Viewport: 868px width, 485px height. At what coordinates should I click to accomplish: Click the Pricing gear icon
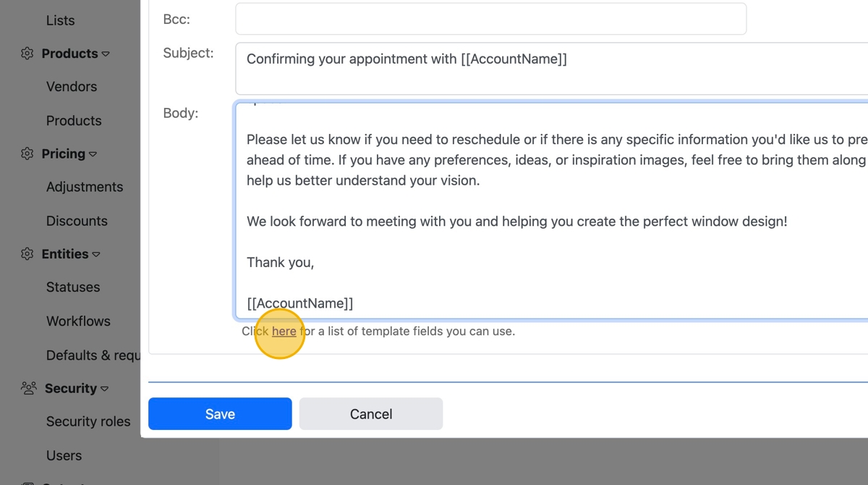pyautogui.click(x=27, y=153)
